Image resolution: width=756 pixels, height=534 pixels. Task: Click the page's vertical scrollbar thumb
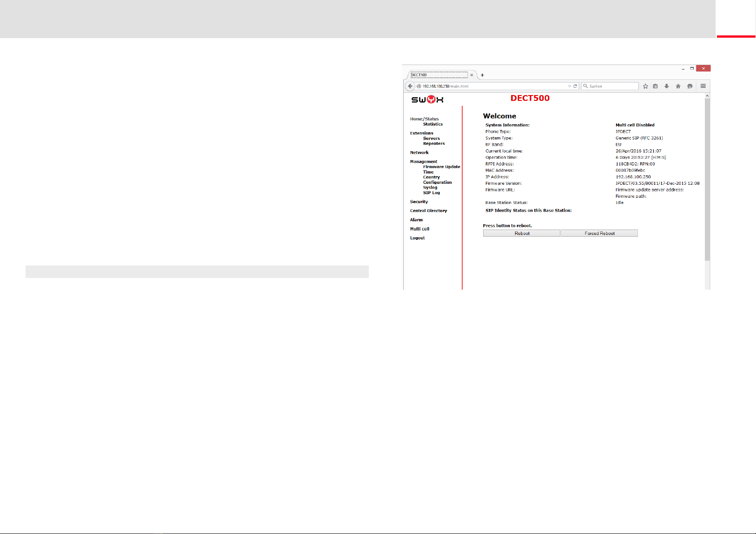708,179
